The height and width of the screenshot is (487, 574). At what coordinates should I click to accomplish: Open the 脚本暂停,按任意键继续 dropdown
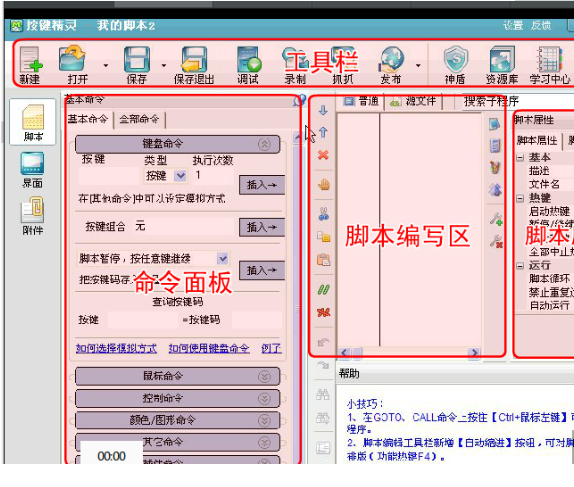coord(223,259)
